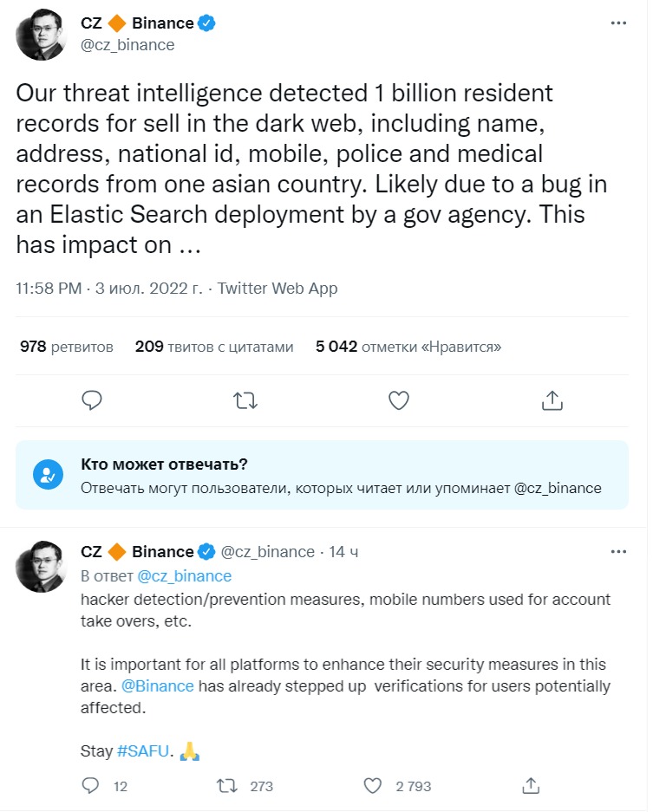The height and width of the screenshot is (812, 666).
Task: Click the reply icon on the reply tweet
Action: tap(92, 786)
